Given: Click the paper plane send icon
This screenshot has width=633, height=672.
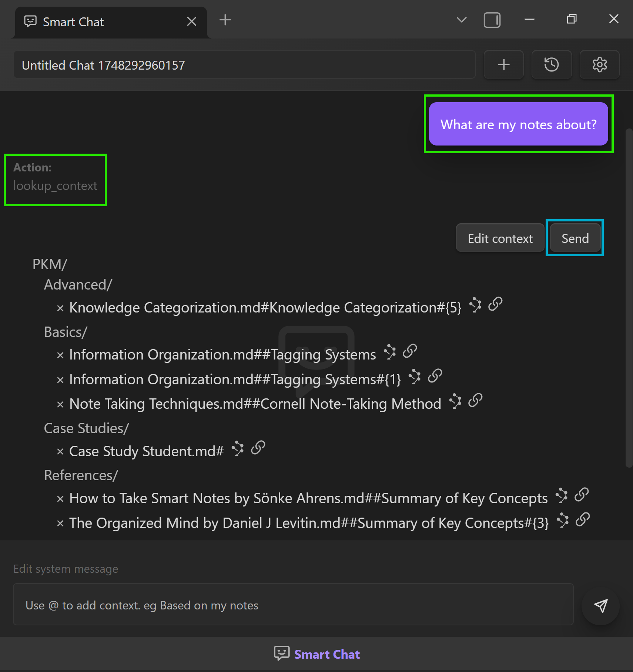Looking at the screenshot, I should pos(600,606).
